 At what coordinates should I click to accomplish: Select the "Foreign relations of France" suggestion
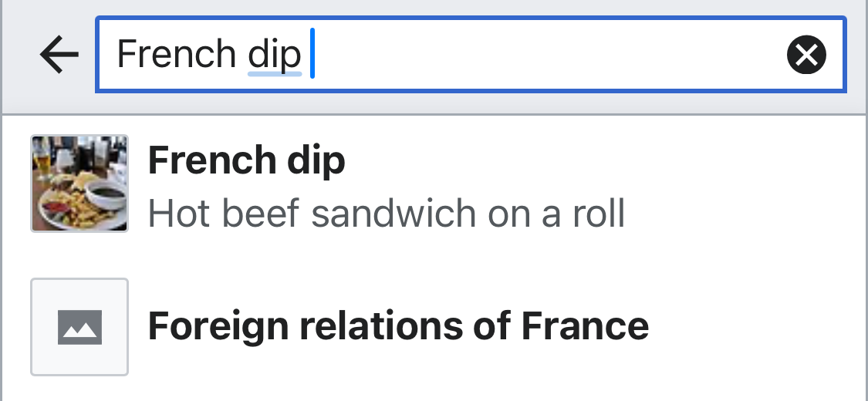(398, 326)
